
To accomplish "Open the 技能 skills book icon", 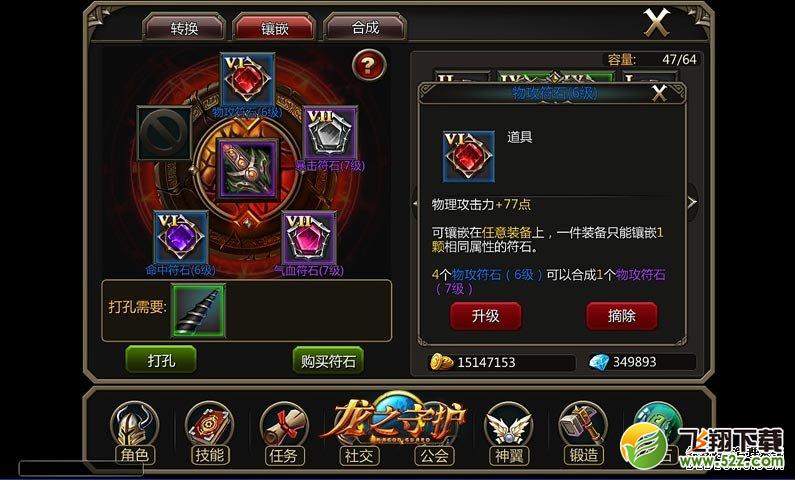I will [209, 433].
